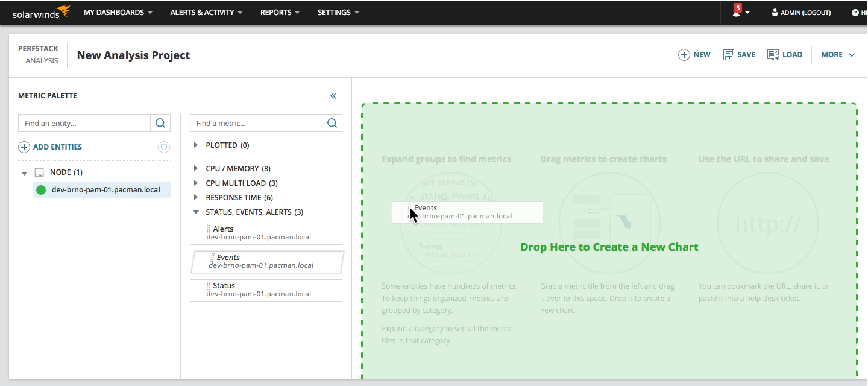
Task: Open the notifications bell with 5 badge
Action: [736, 12]
